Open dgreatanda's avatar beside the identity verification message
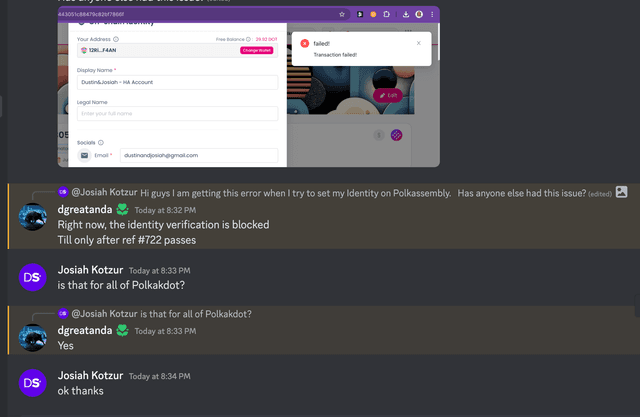The height and width of the screenshot is (417, 640). [x=33, y=217]
